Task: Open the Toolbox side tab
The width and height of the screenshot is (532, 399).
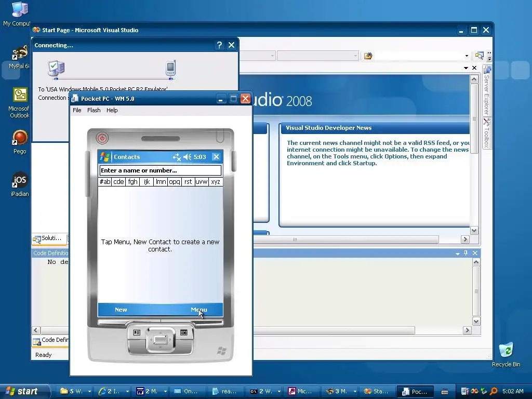Action: coord(487,133)
